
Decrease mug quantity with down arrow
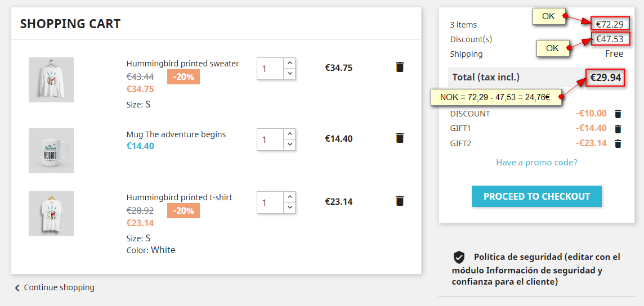point(289,145)
